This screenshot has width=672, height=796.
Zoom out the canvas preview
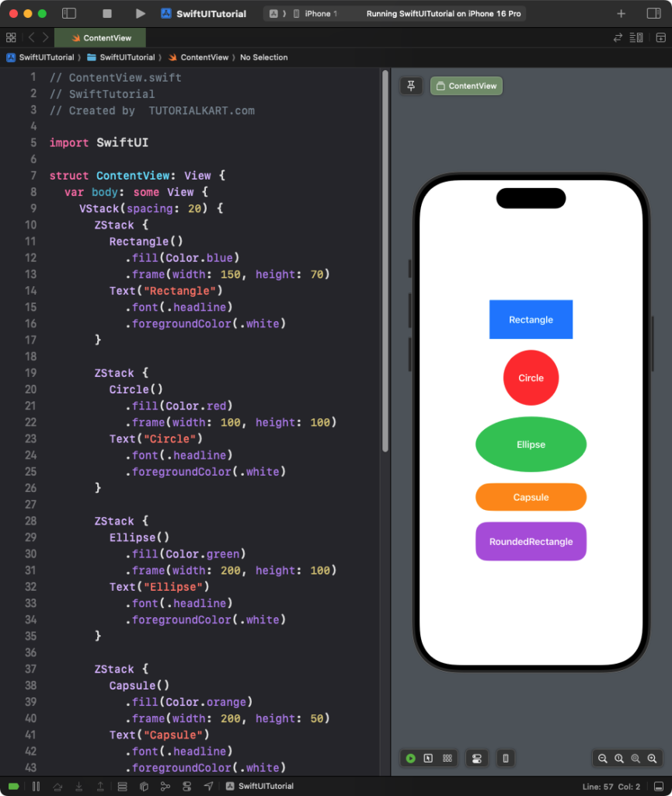(x=602, y=759)
